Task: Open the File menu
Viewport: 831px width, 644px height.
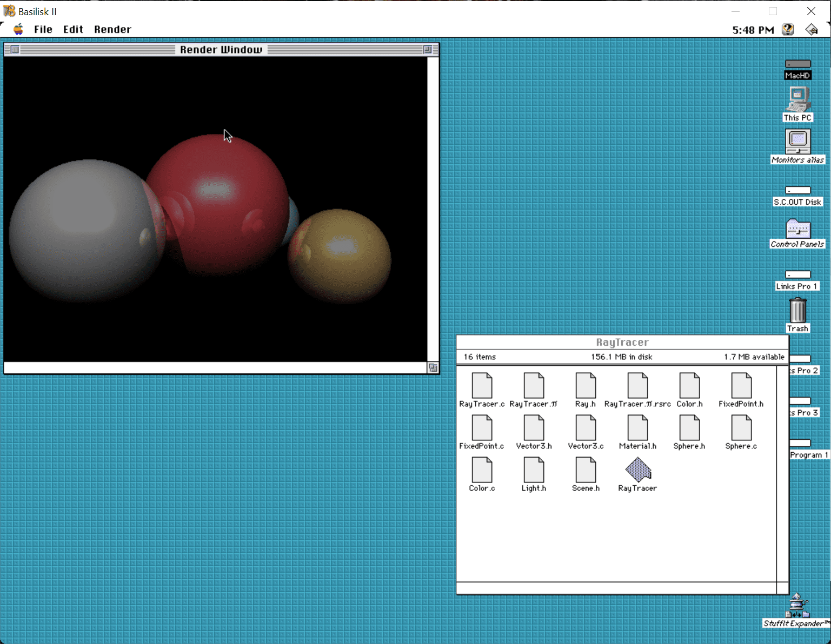Action: pos(43,30)
